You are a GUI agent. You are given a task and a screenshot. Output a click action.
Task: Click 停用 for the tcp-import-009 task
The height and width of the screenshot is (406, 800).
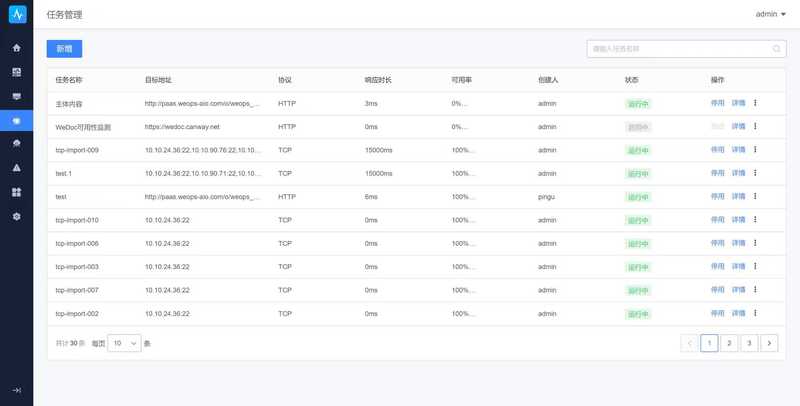pos(717,150)
